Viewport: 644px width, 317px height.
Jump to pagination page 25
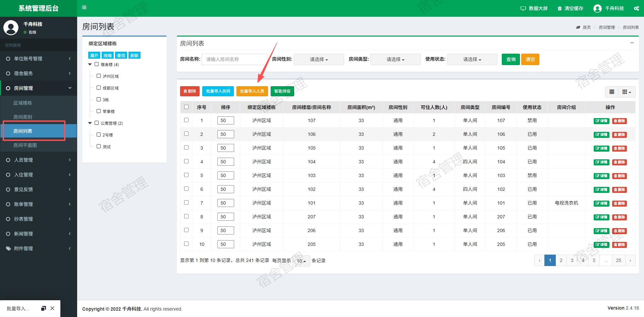(619, 260)
